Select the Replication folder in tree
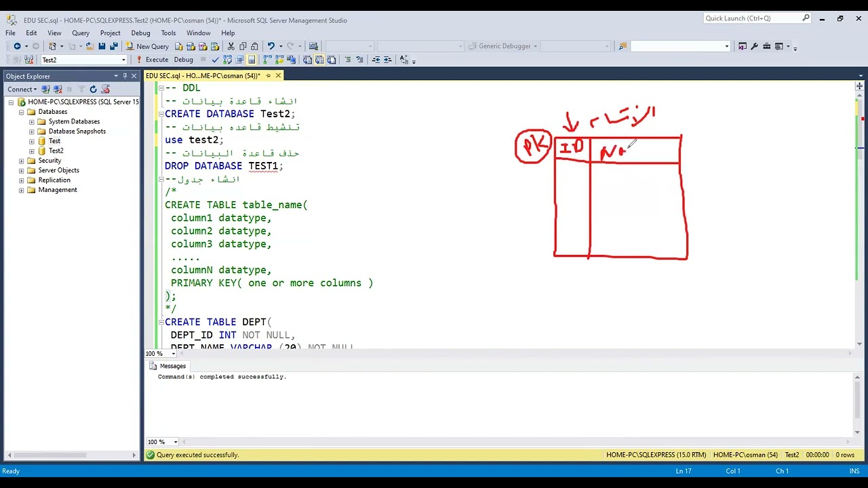 (x=54, y=180)
